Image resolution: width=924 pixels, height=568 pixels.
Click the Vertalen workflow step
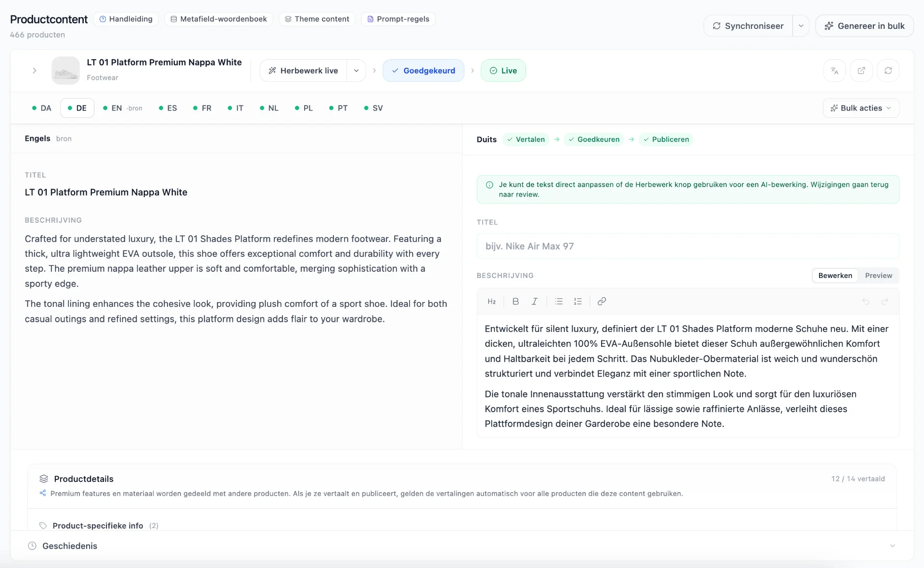[x=526, y=139]
